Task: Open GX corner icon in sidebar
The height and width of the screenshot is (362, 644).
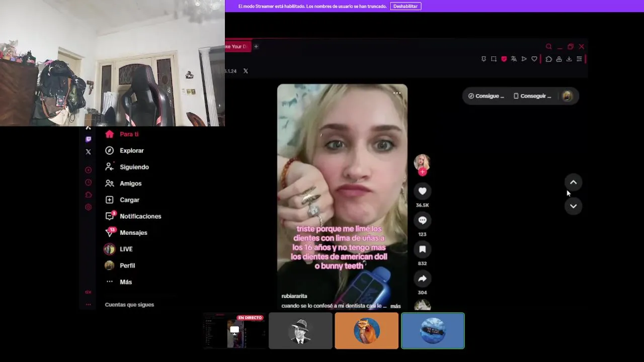Action: pyautogui.click(x=88, y=292)
